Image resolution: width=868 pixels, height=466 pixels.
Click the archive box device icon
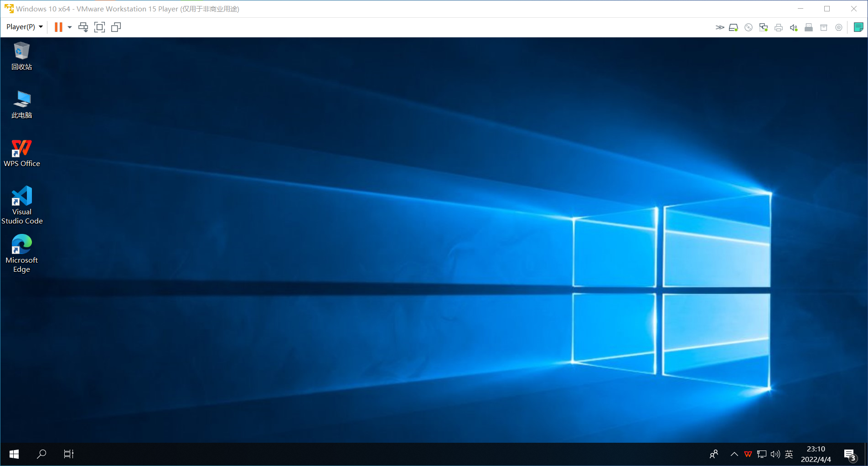tap(824, 27)
